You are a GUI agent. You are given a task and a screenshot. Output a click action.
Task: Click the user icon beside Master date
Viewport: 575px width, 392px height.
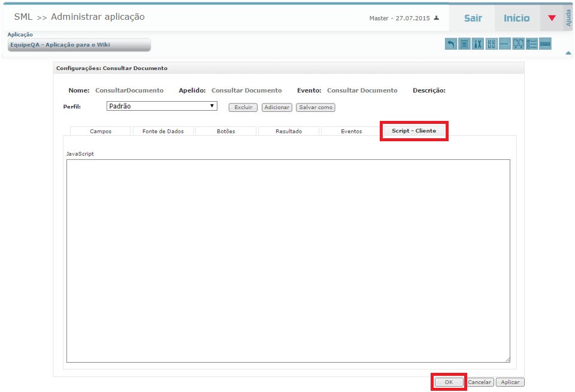point(437,18)
